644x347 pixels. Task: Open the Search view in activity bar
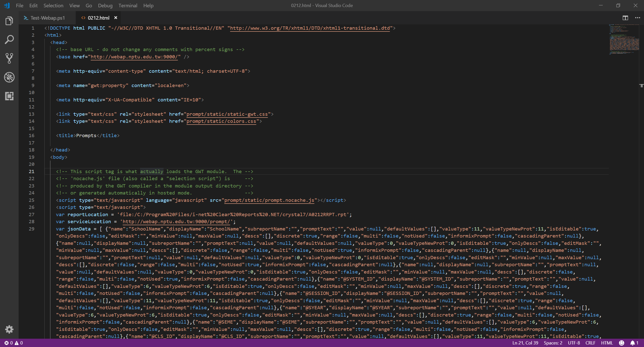[9, 40]
